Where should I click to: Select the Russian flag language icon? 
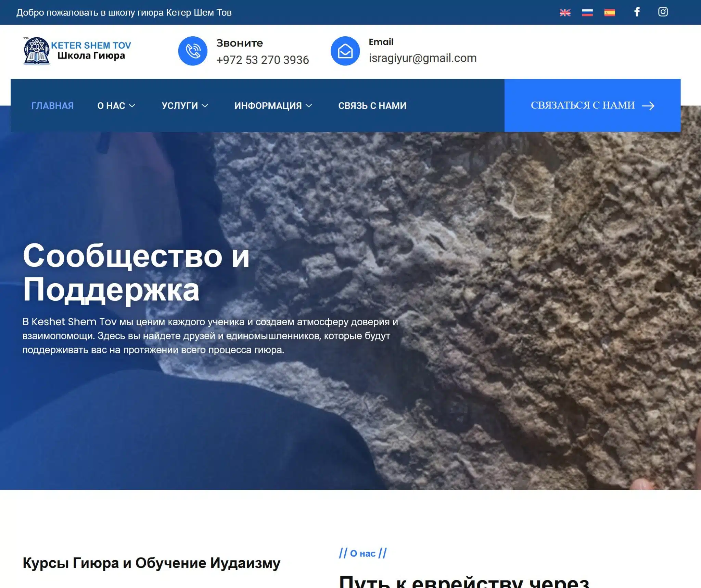pyautogui.click(x=587, y=13)
